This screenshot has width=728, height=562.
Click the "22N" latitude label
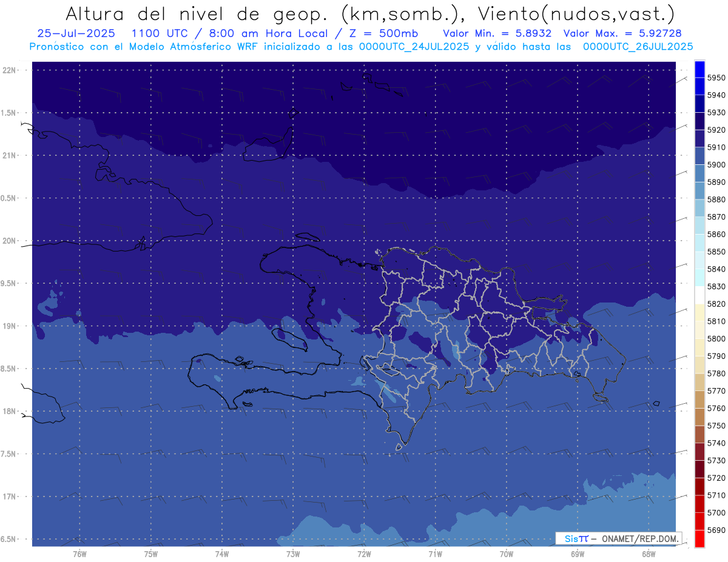(x=10, y=70)
